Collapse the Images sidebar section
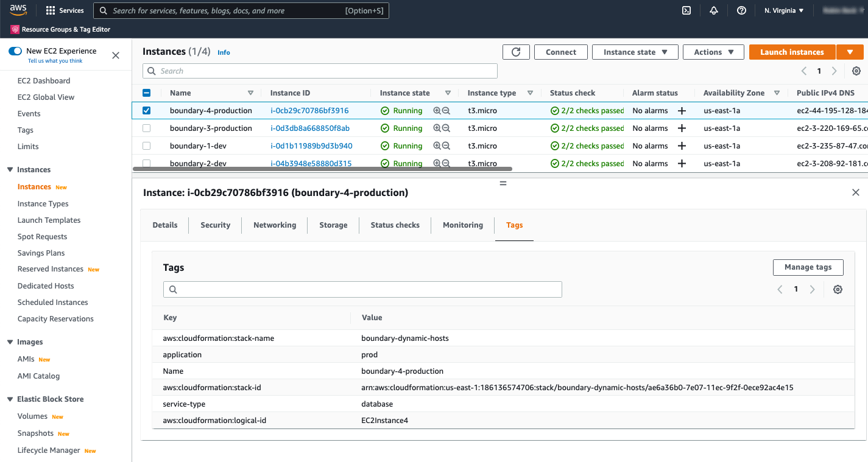Viewport: 868px width, 462px height. [x=10, y=342]
